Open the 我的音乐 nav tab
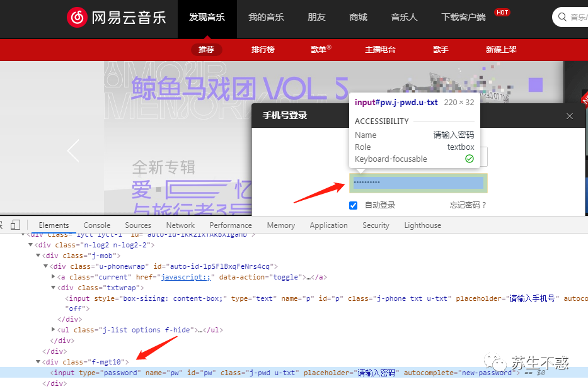The width and height of the screenshot is (588, 389). click(x=266, y=17)
